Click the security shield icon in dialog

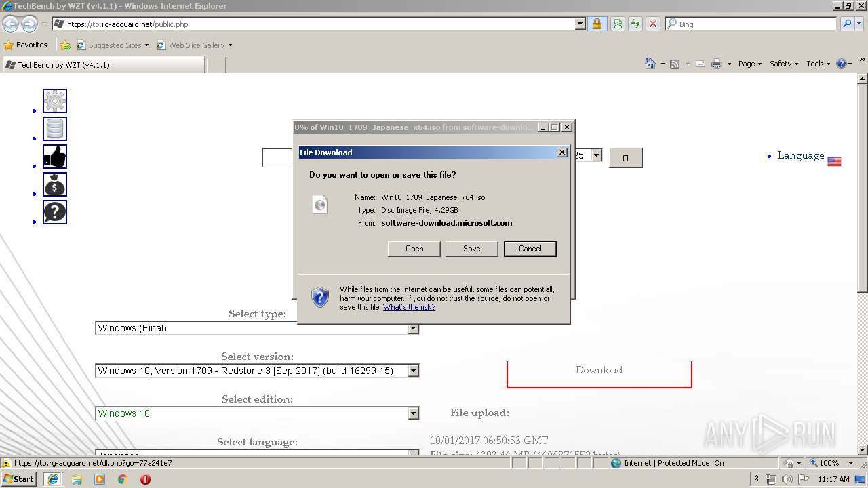[x=320, y=298]
